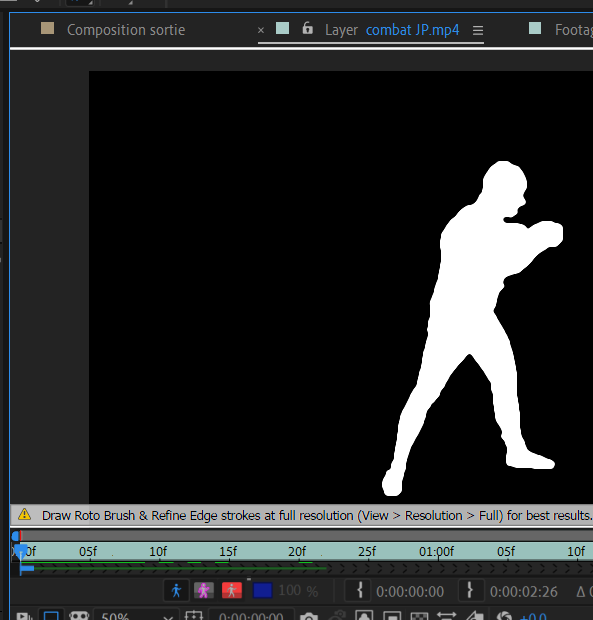Image resolution: width=593 pixels, height=620 pixels.
Task: Toggle the transparency grid checkerboard icon
Action: (419, 616)
